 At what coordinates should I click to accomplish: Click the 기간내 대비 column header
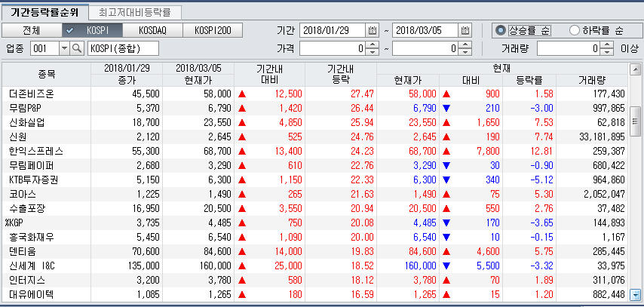pyautogui.click(x=269, y=75)
